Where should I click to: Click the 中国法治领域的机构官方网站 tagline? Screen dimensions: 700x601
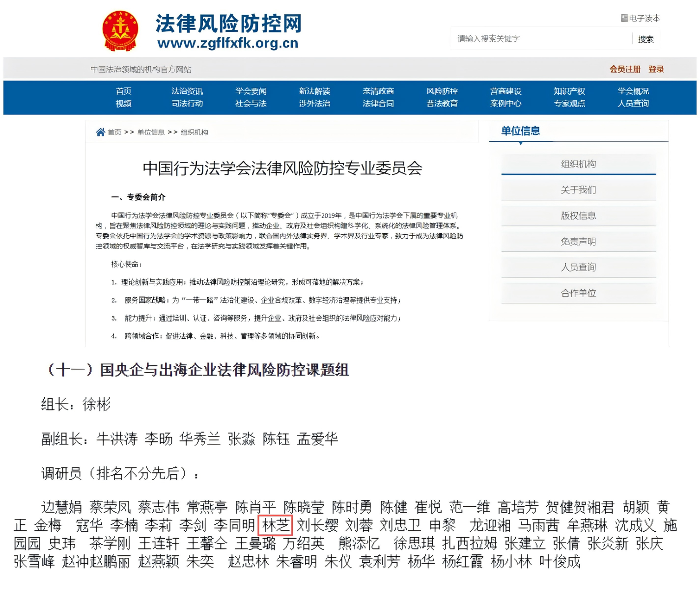(141, 69)
